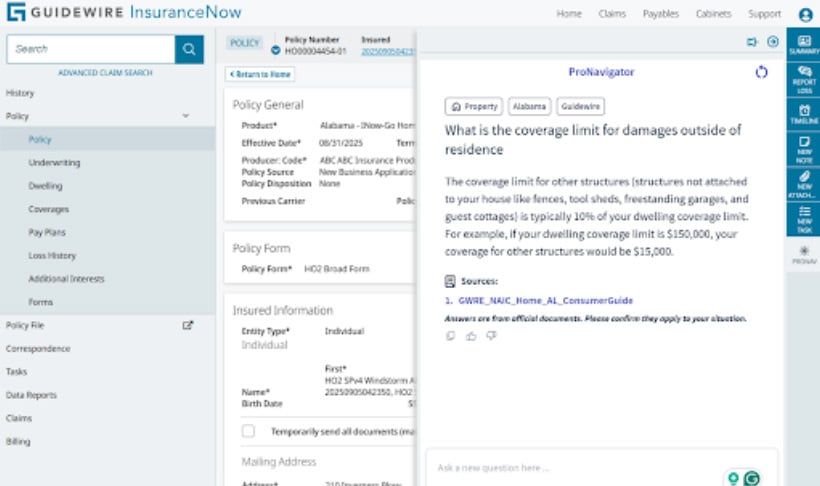820x486 pixels.
Task: Click Return to Home button
Action: coord(260,74)
